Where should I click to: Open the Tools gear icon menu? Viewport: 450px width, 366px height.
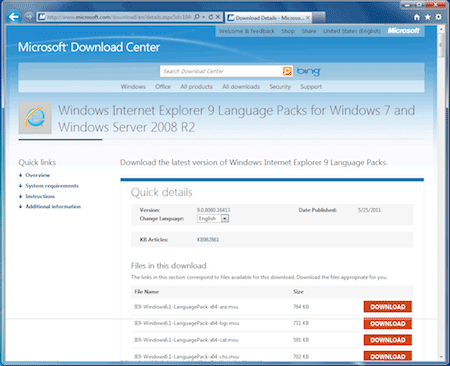pos(439,17)
